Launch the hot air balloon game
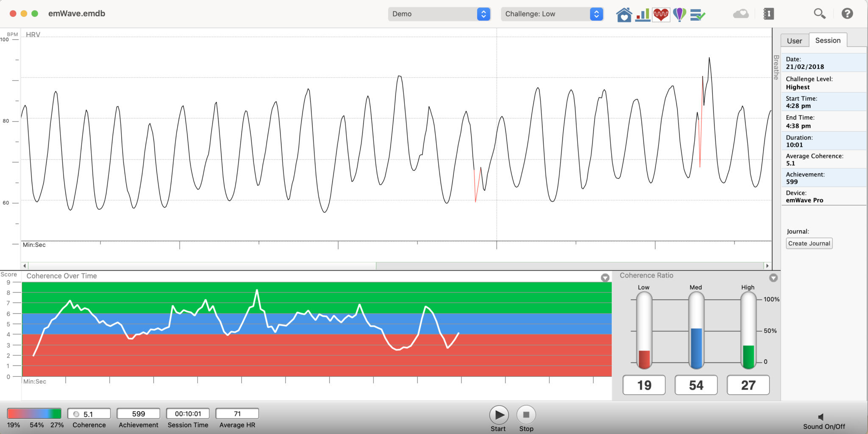Screen dimensions: 868x434 pos(679,14)
